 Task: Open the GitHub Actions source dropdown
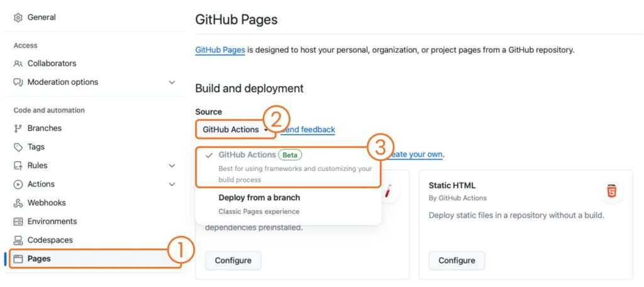235,130
